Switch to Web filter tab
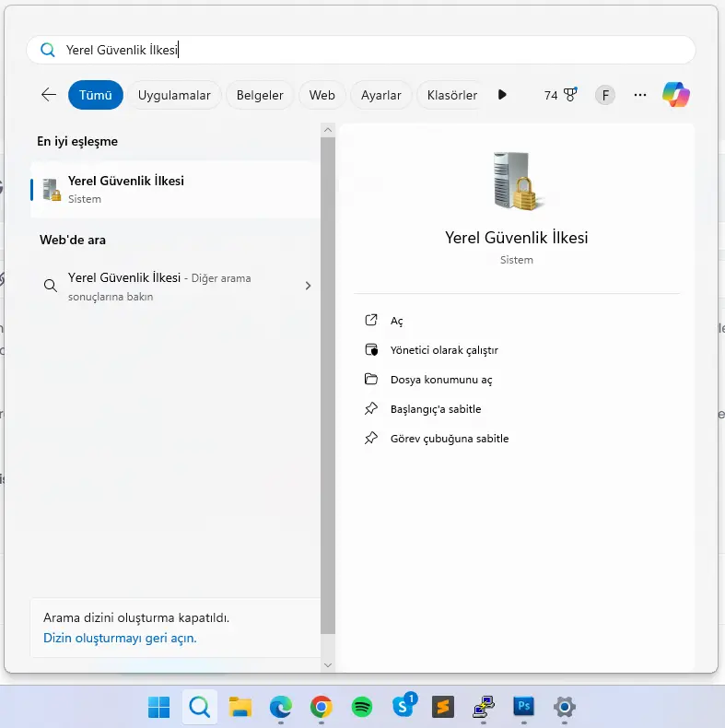Viewport: 725px width, 728px height. tap(322, 95)
